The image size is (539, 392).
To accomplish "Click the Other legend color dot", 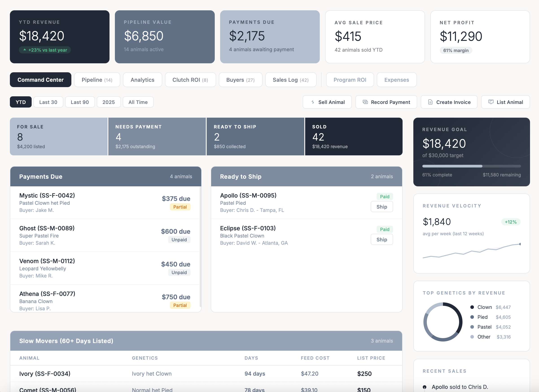I will pos(472,337).
